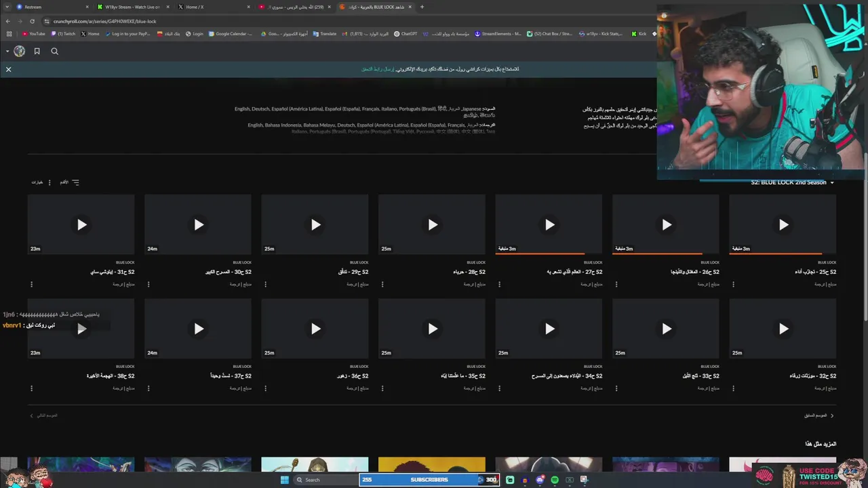Screen dimensions: 868x488
Task: Open three-dot menu for episode S2 E27
Action: pos(499,284)
